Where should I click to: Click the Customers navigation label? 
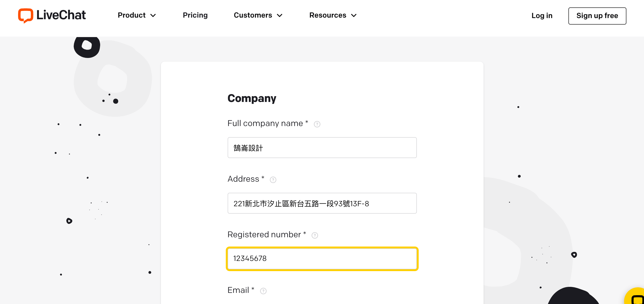click(x=253, y=15)
